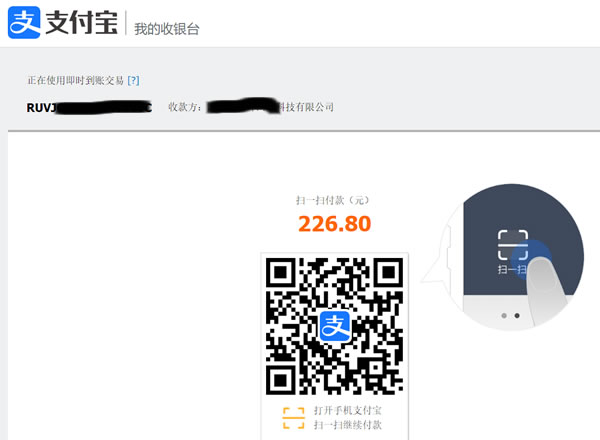Image resolution: width=600 pixels, height=440 pixels.
Task: Click the payment QR code
Action: (334, 326)
